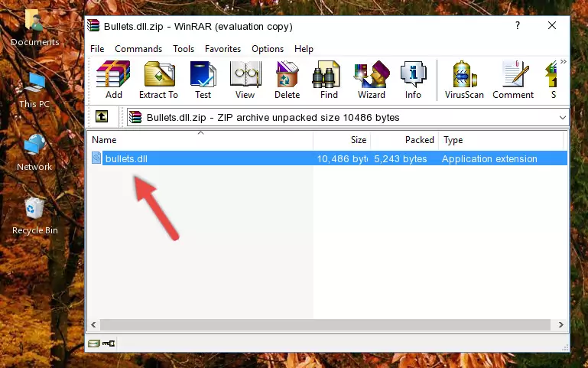
Task: Sort by Size column header
Action: [x=342, y=139]
